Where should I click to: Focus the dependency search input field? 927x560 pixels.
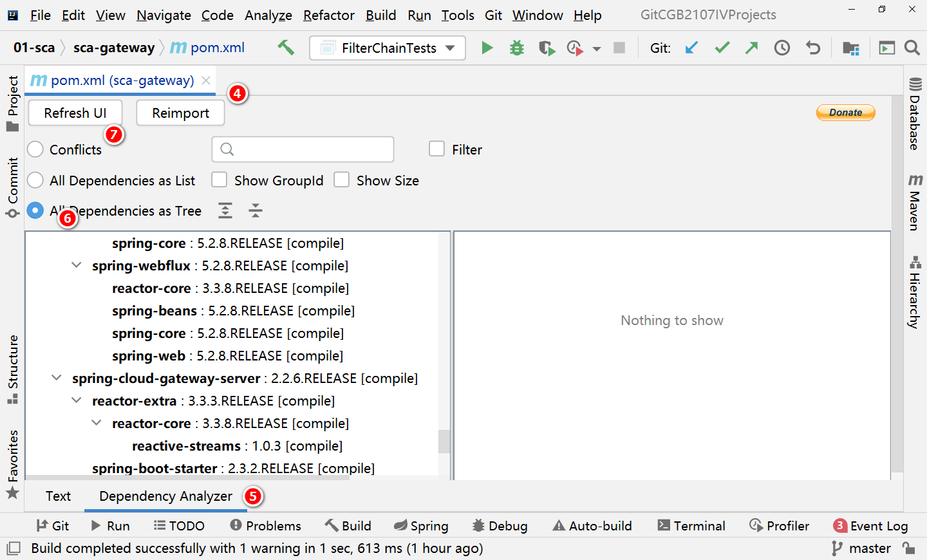[x=303, y=149]
